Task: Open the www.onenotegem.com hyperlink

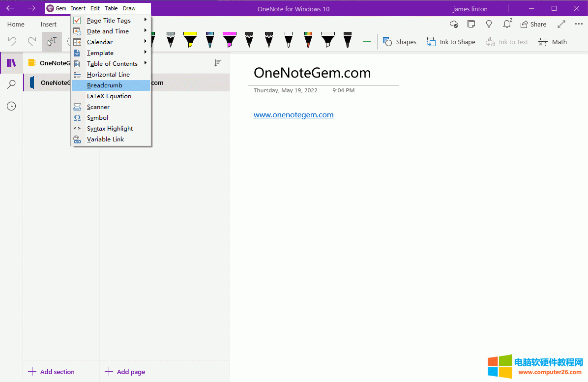Action: click(x=294, y=115)
